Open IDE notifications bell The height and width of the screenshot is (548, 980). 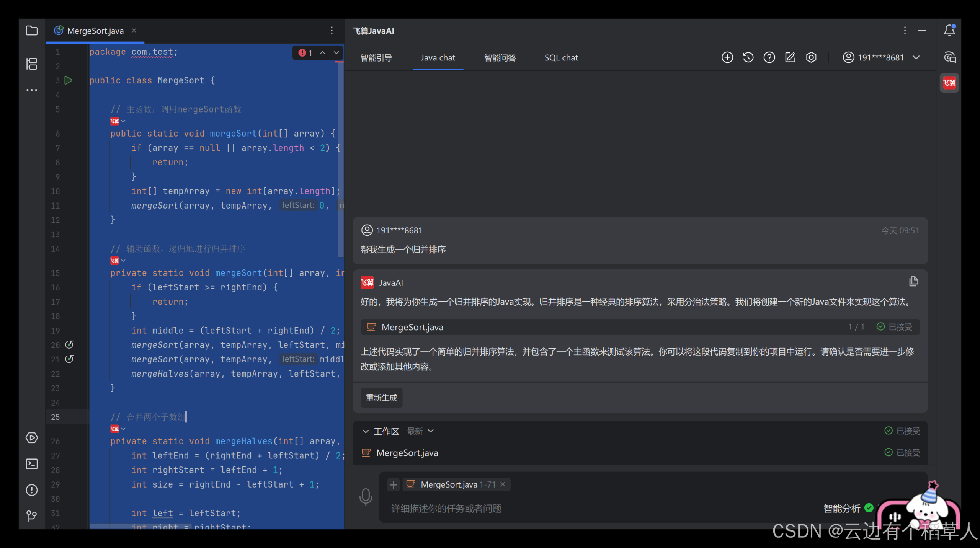click(x=949, y=31)
